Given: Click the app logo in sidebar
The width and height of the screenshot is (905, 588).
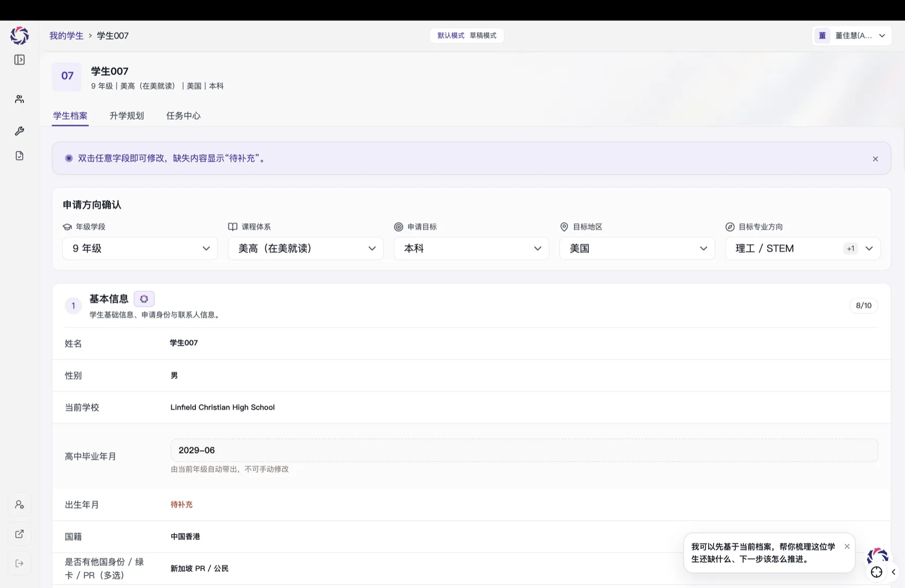Looking at the screenshot, I should coord(20,35).
